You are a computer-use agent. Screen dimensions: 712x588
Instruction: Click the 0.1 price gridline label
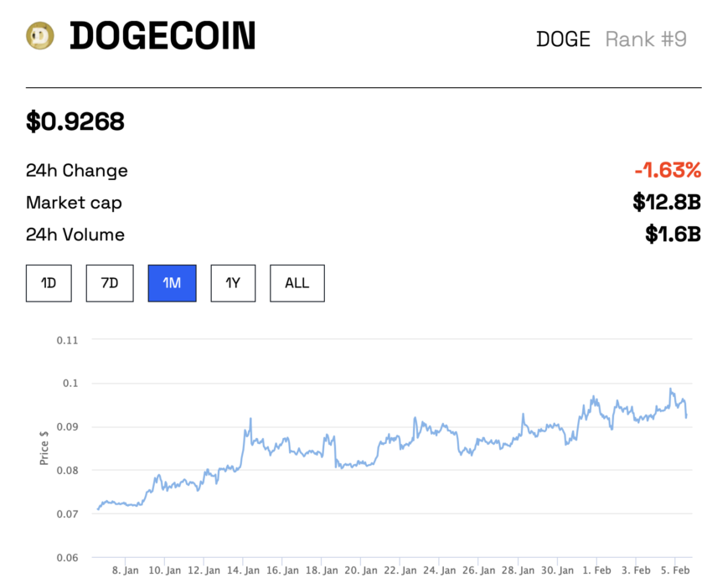point(70,384)
